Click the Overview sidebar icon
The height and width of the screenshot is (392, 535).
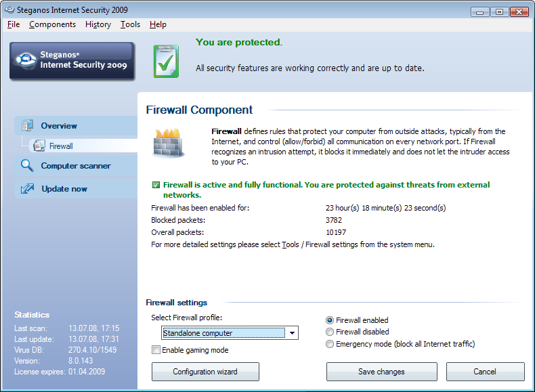[x=27, y=125]
